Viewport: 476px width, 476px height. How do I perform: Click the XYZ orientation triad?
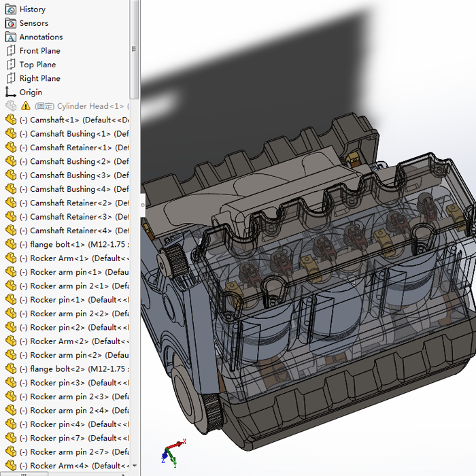(x=173, y=453)
